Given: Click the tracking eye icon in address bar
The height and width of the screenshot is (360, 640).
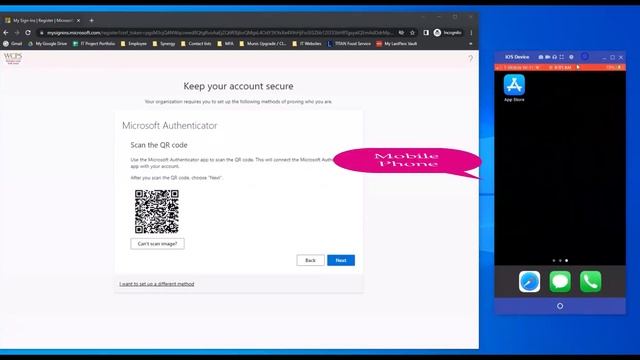Looking at the screenshot, I should [x=401, y=33].
